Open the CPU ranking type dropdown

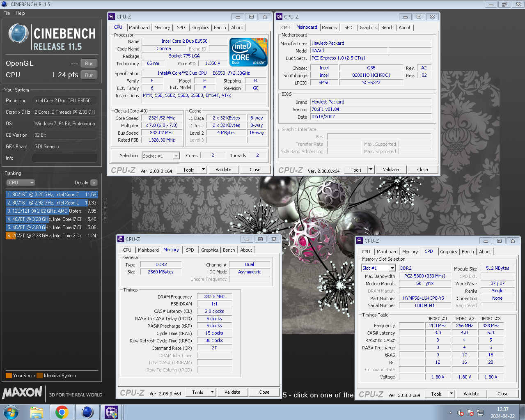[21, 183]
